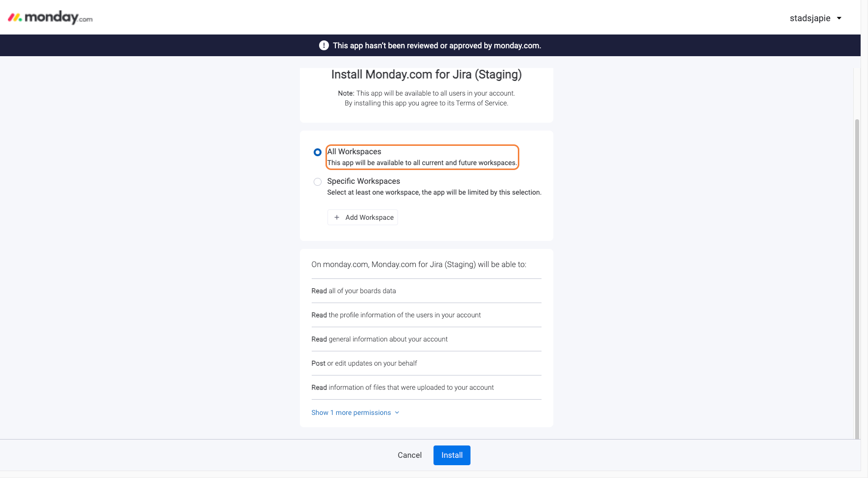868x478 pixels.
Task: Click the page vertical scrollbar
Action: pos(857,278)
